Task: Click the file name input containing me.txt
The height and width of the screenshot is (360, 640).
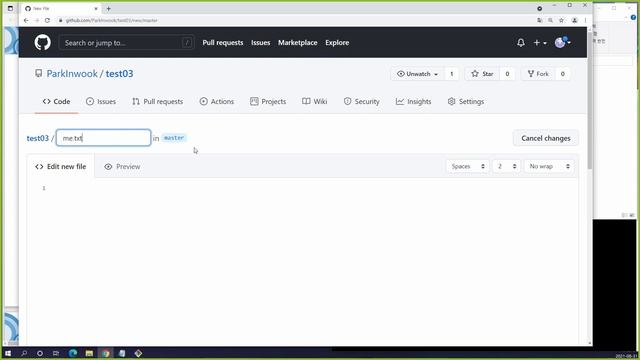Action: [104, 138]
